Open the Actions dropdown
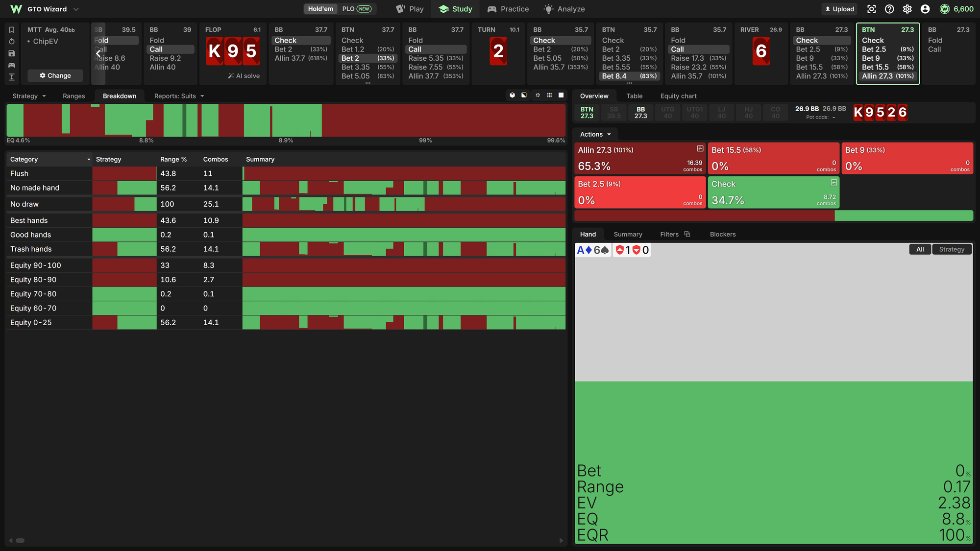The height and width of the screenshot is (551, 980). [x=596, y=134]
